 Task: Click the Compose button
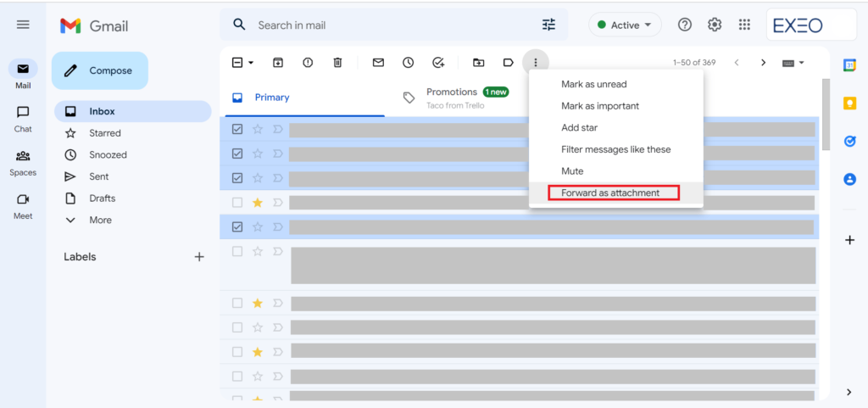(x=100, y=71)
